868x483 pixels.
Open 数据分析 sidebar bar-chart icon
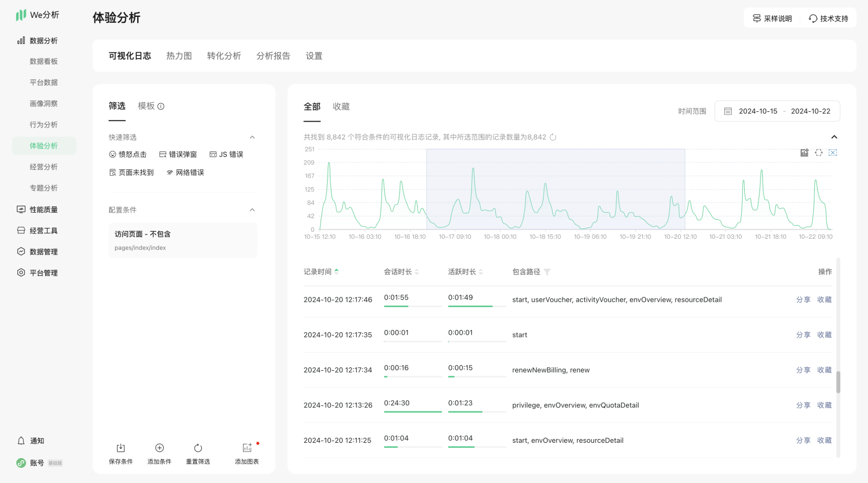(21, 41)
